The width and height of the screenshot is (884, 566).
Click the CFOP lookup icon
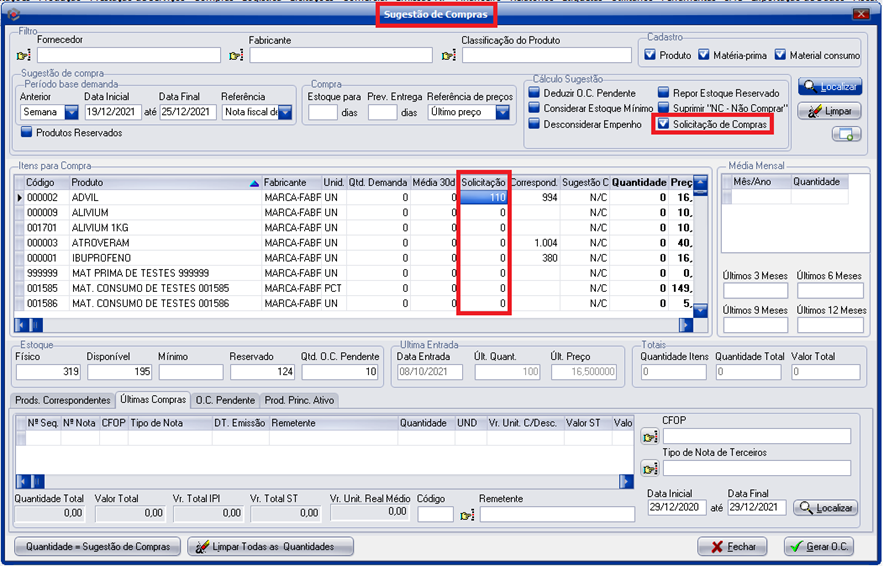tap(651, 437)
